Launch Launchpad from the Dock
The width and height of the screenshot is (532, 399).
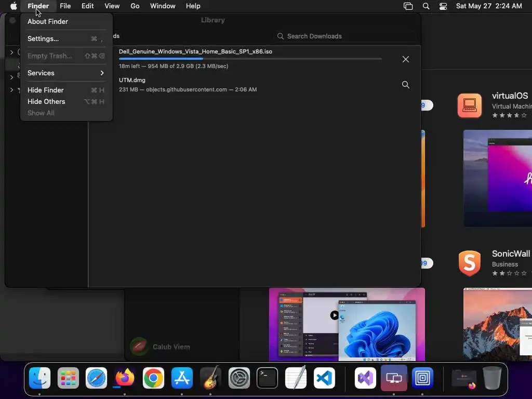pyautogui.click(x=68, y=378)
